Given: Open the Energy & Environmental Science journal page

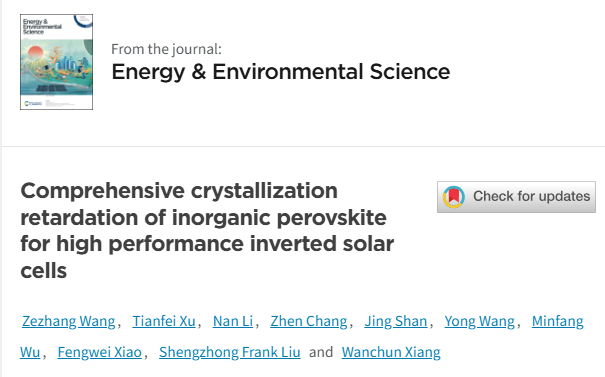Looking at the screenshot, I should point(281,72).
